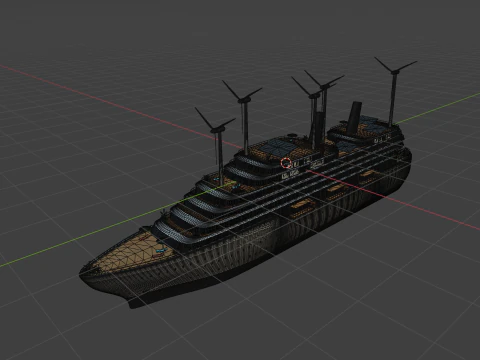The image size is (480, 360).
Task: Select the ship's tall black smokestack funnel
Action: (x=354, y=118)
